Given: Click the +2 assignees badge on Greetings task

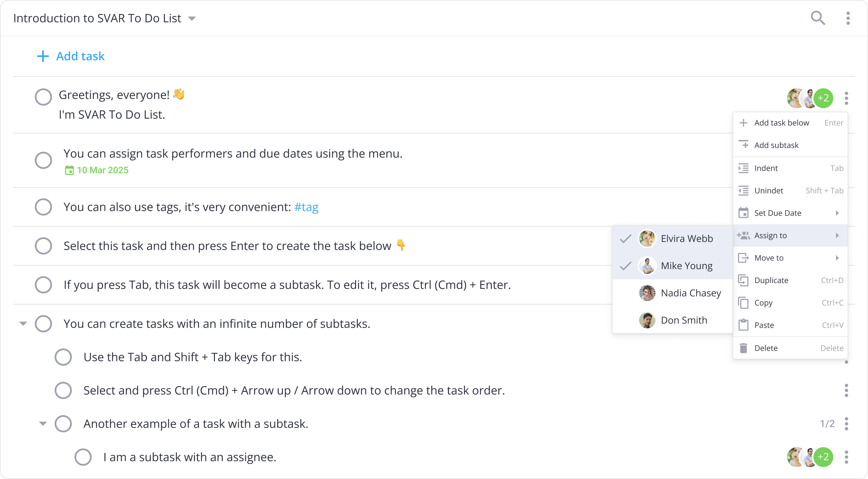Looking at the screenshot, I should click(x=823, y=98).
